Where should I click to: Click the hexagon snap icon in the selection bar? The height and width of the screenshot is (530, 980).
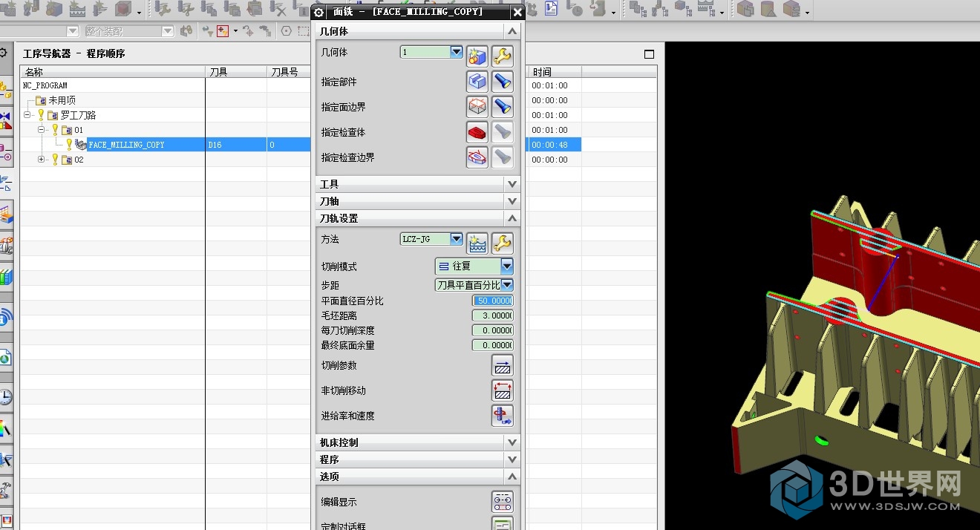[x=286, y=31]
